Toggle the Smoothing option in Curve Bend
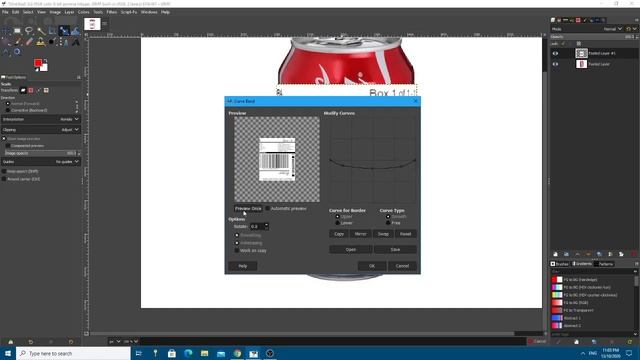640x360 pixels. [x=237, y=236]
